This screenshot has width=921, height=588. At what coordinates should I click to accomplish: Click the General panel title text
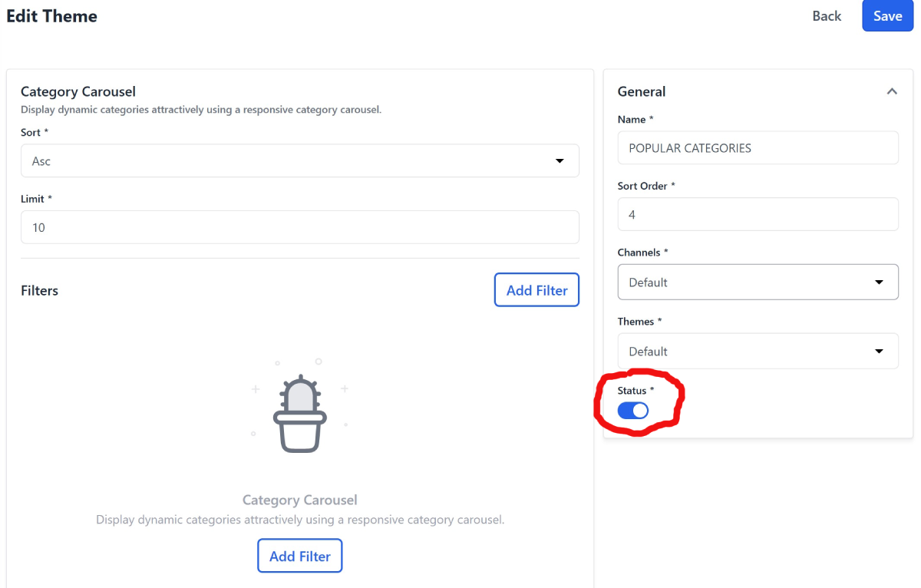point(642,91)
